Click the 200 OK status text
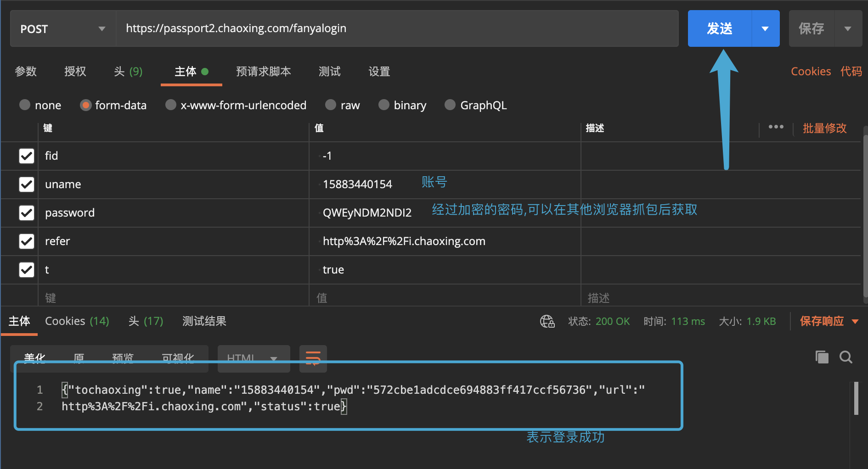 613,321
